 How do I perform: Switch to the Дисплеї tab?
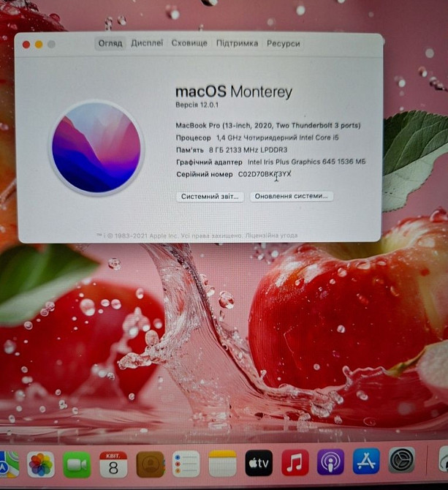coord(147,43)
